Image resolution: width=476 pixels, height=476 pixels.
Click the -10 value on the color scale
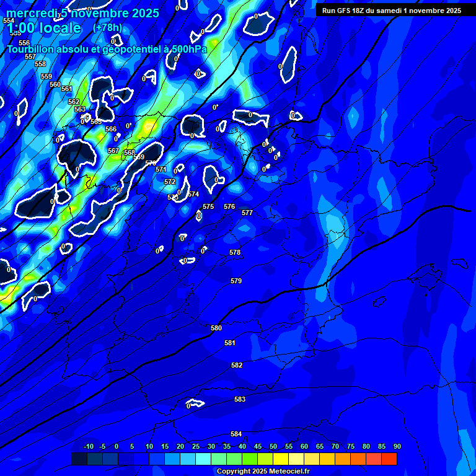(x=89, y=446)
